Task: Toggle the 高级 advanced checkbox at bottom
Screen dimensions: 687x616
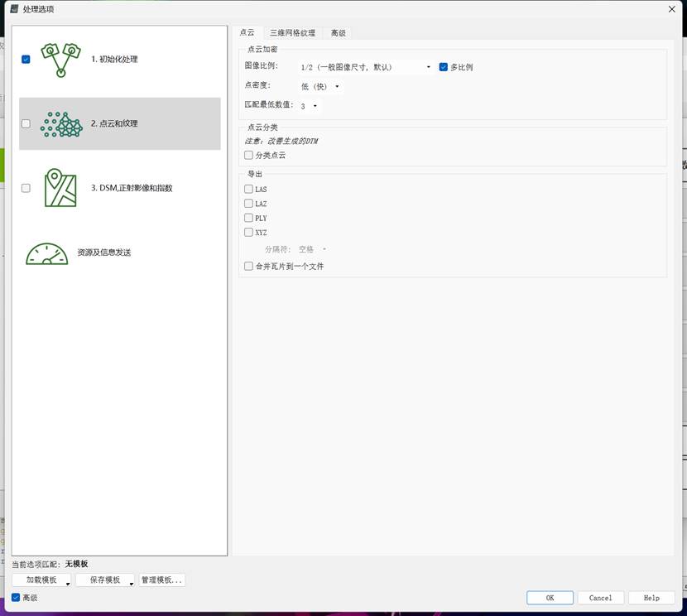Action: (16, 598)
